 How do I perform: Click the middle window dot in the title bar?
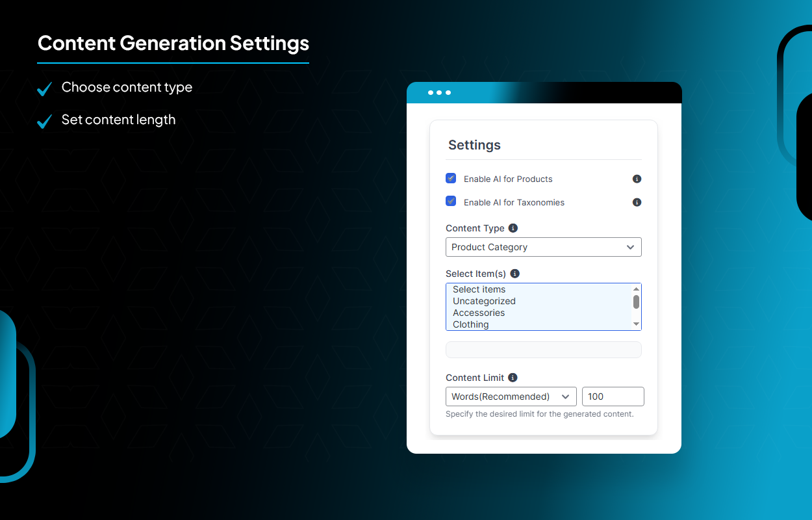click(438, 92)
